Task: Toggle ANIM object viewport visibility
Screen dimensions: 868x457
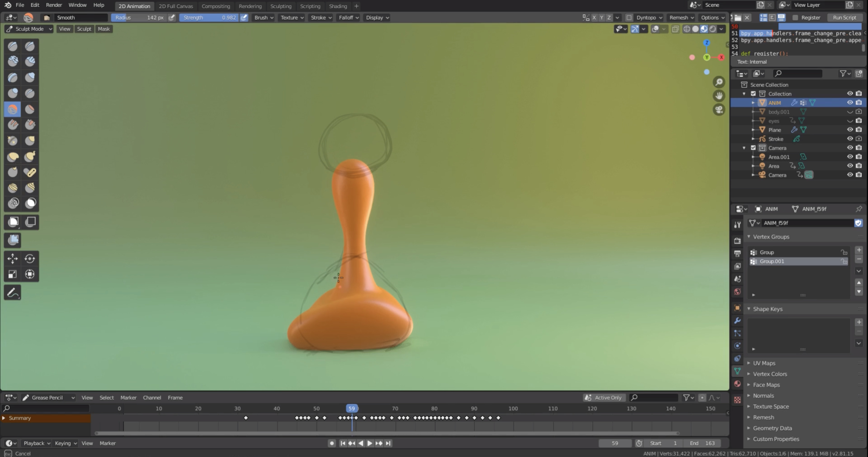Action: pyautogui.click(x=850, y=103)
